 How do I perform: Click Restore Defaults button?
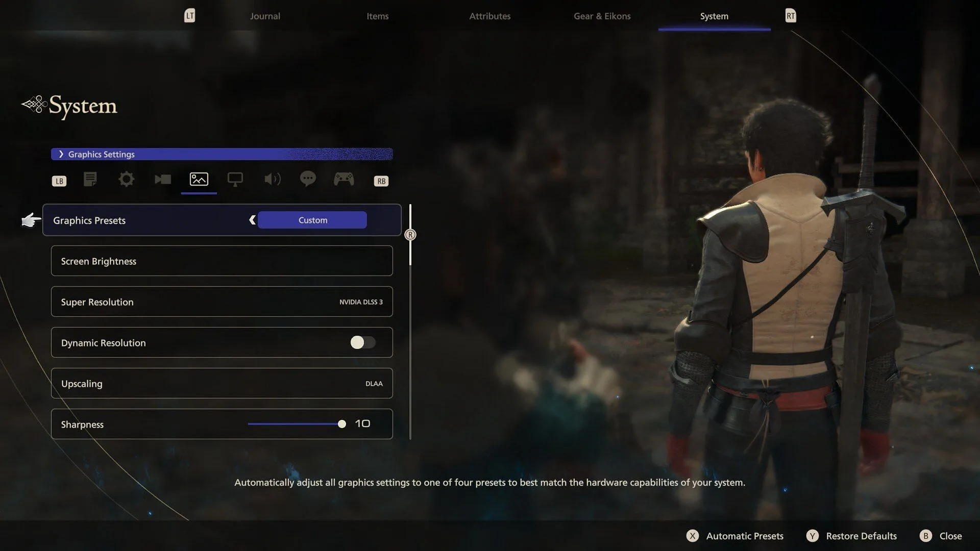point(861,535)
